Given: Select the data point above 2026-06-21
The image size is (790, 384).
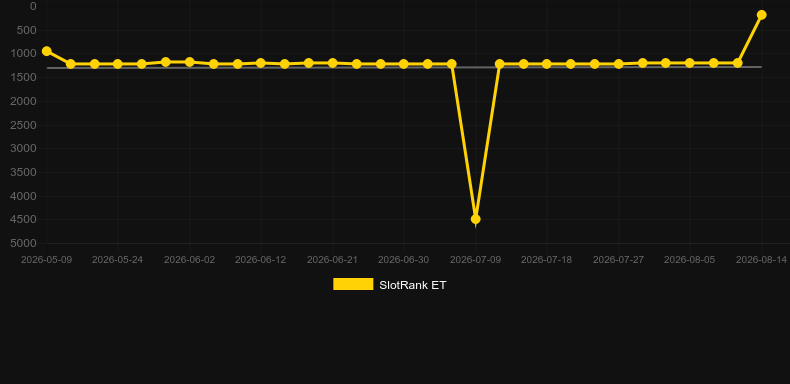Looking at the screenshot, I should coord(333,63).
